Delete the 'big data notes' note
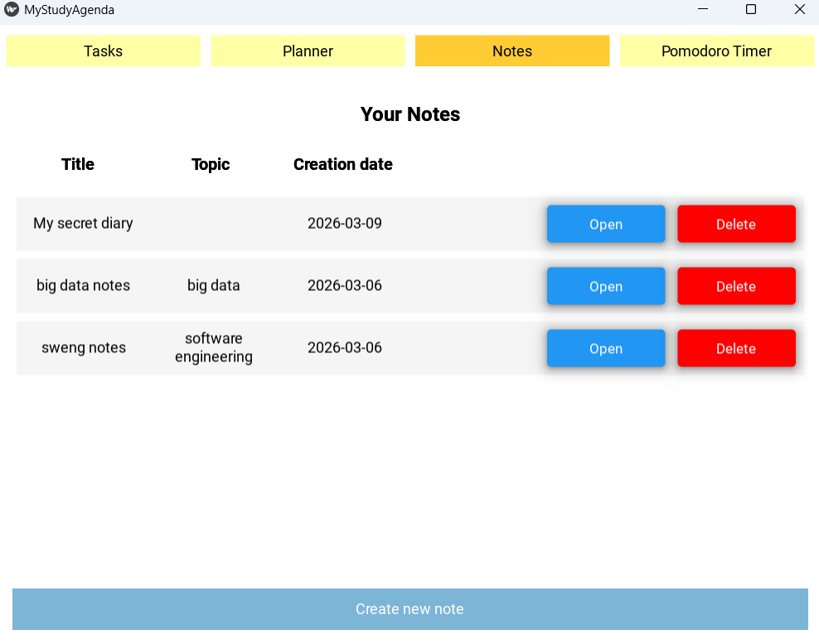The image size is (819, 644). click(x=736, y=286)
